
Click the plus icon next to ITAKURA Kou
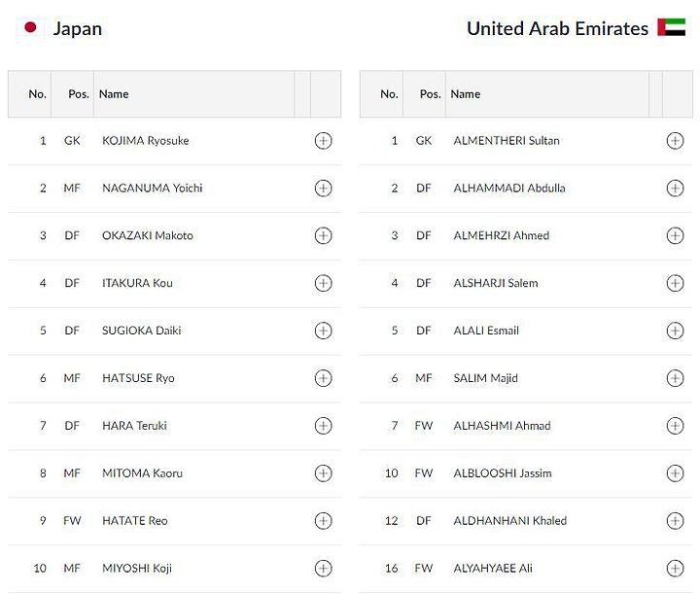(x=323, y=283)
